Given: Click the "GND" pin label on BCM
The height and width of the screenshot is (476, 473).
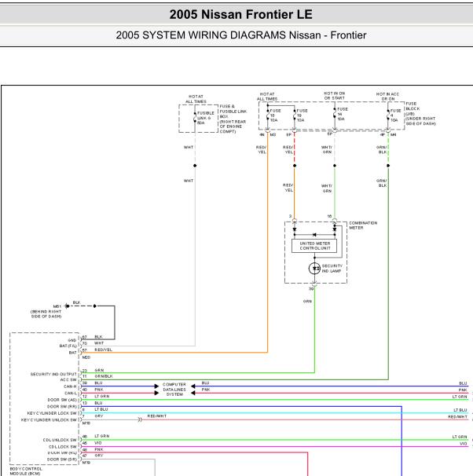Looking at the screenshot, I should coord(72,340).
